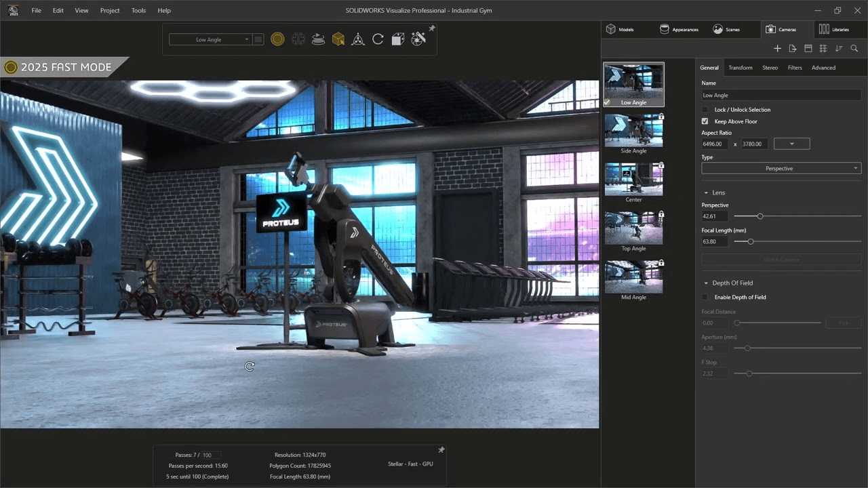Open the Project menu
The image size is (868, 488).
click(x=110, y=11)
